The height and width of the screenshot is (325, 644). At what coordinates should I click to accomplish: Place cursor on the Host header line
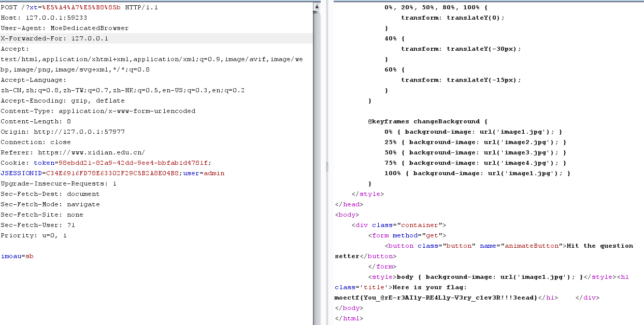click(44, 18)
